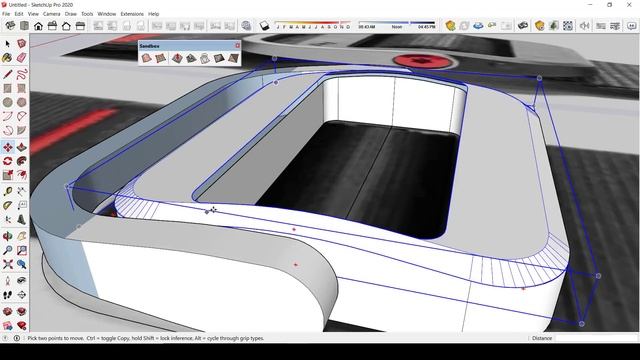Choose the Follow Me tool
The height and width of the screenshot is (360, 640).
[x=22, y=161]
